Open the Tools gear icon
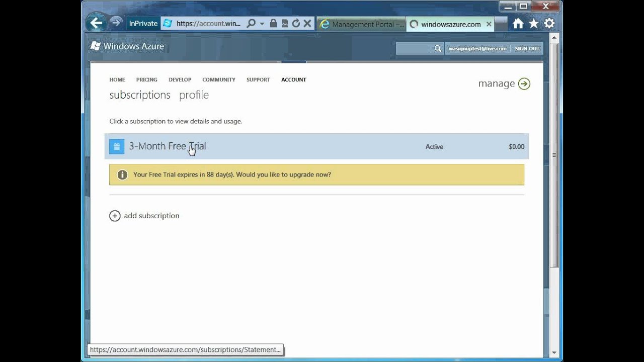Screen dimensions: 644x362 point(549,24)
